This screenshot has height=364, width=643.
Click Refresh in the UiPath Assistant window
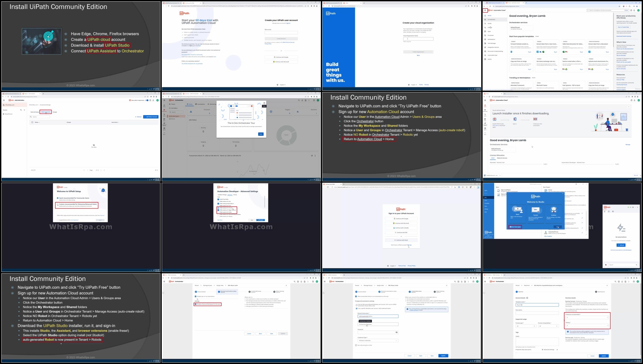(621, 245)
